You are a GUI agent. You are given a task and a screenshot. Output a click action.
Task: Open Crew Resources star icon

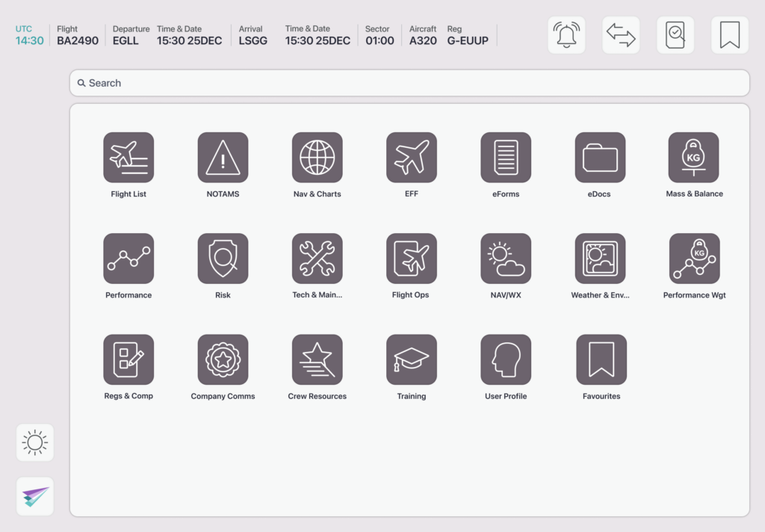(317, 359)
